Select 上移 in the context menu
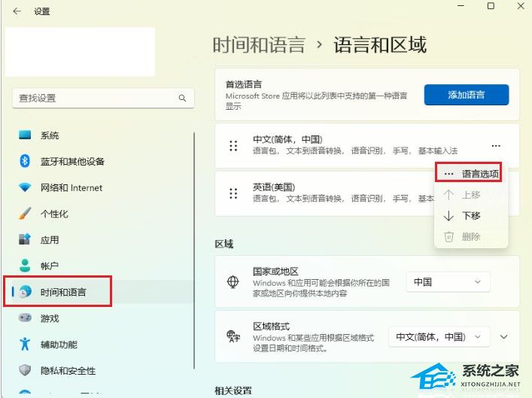Screen dimensions: 532x398 click(471, 195)
